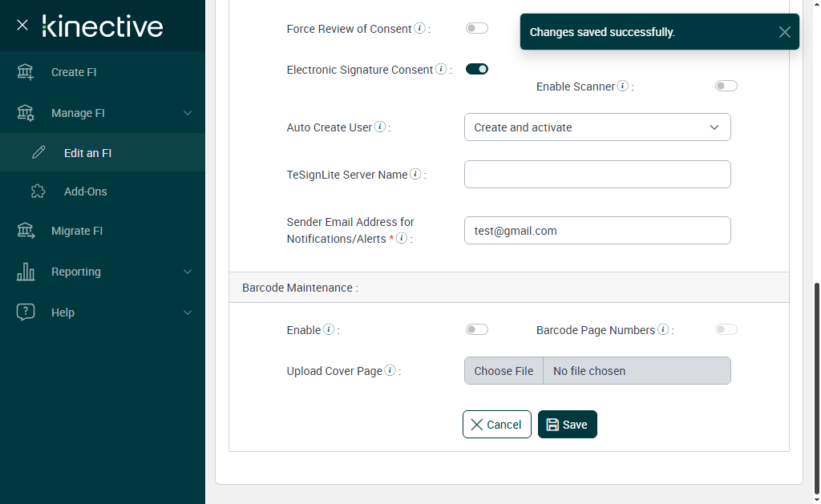Viewport: 821px width, 504px height.
Task: Open the Auto Create User dropdown
Action: tap(597, 127)
